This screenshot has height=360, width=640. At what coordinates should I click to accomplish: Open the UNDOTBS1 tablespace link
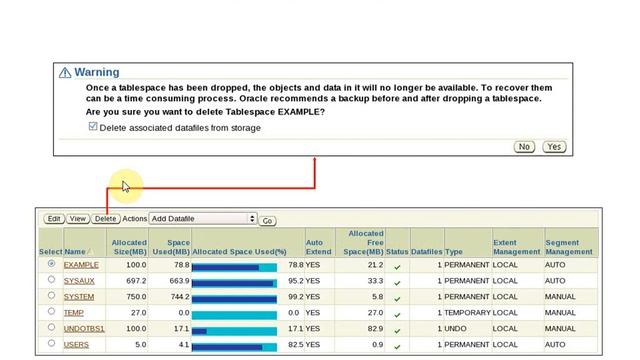tap(84, 329)
